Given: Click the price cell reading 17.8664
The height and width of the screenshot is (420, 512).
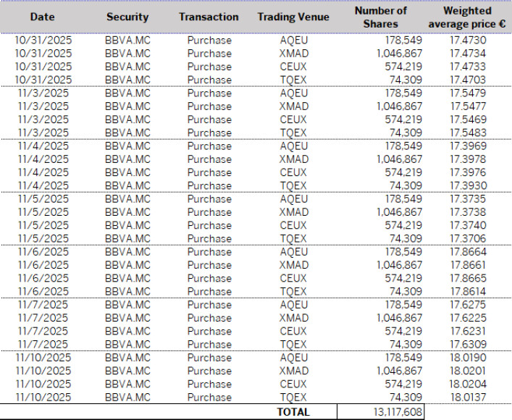Looking at the screenshot, I should pyautogui.click(x=467, y=252).
